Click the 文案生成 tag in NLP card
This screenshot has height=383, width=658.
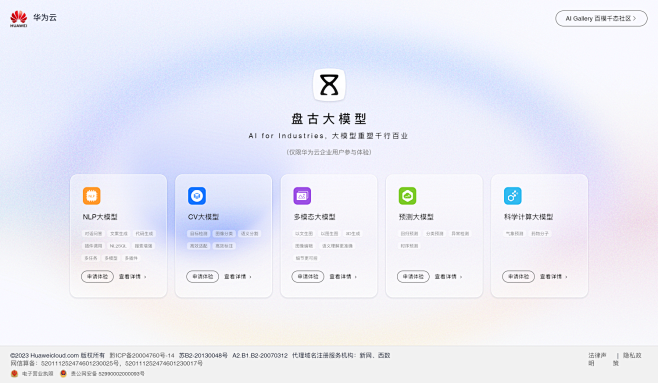click(x=119, y=234)
